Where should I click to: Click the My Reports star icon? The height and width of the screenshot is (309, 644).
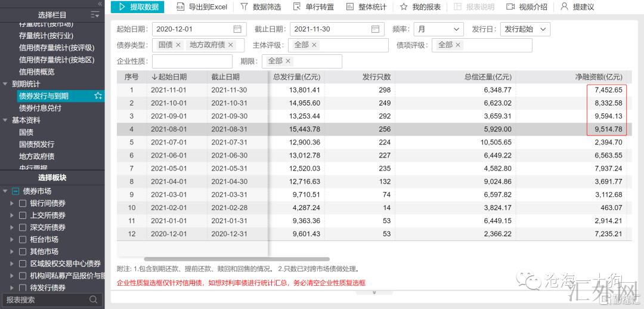pyautogui.click(x=404, y=7)
